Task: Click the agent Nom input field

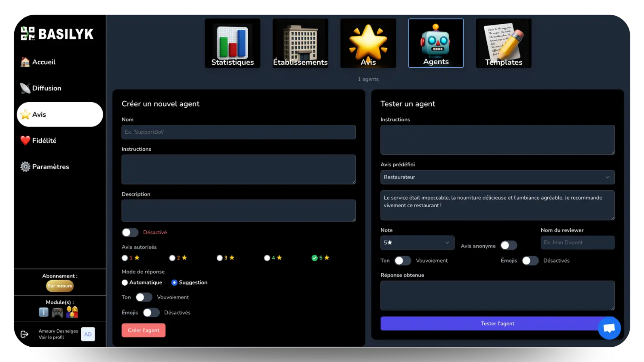Action: 238,132
